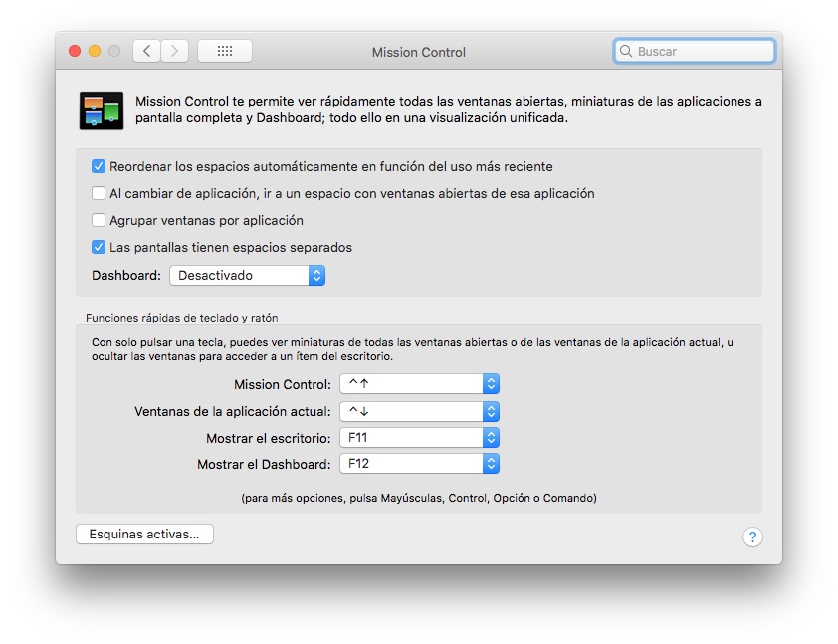Click the Mission Control te permite description
Screen dimensions: 838x644
pyautogui.click(x=449, y=109)
